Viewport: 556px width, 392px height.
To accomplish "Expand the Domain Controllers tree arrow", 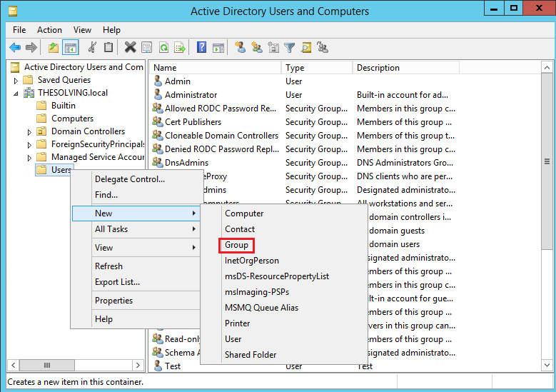I will coord(29,132).
